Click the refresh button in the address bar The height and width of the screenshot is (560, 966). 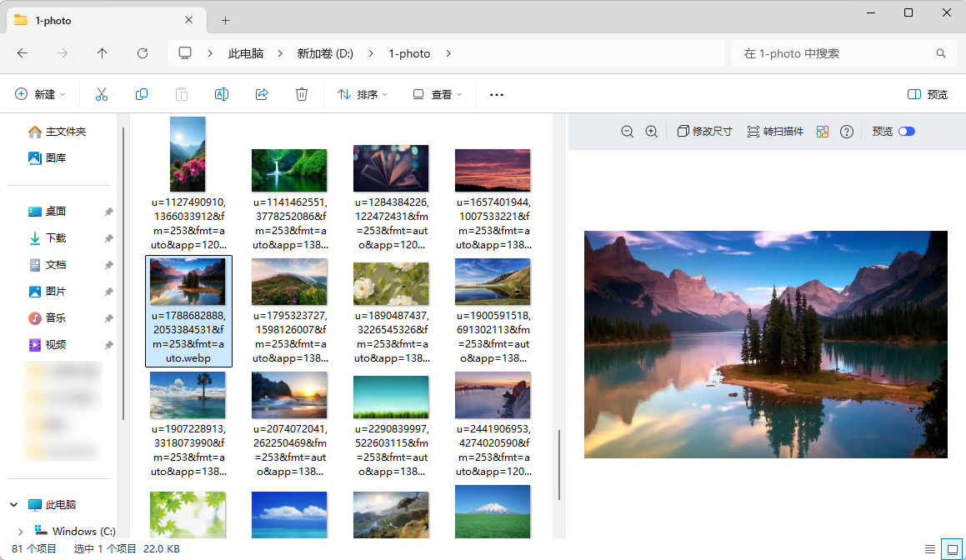coord(142,52)
